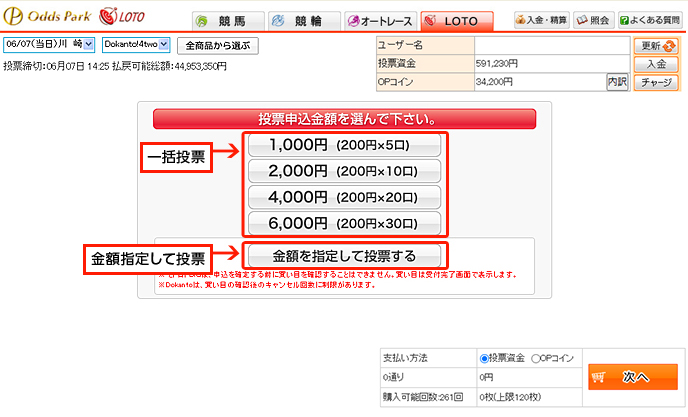This screenshot has width=688, height=417.
Task: Click the Odds Park logo
Action: click(47, 16)
